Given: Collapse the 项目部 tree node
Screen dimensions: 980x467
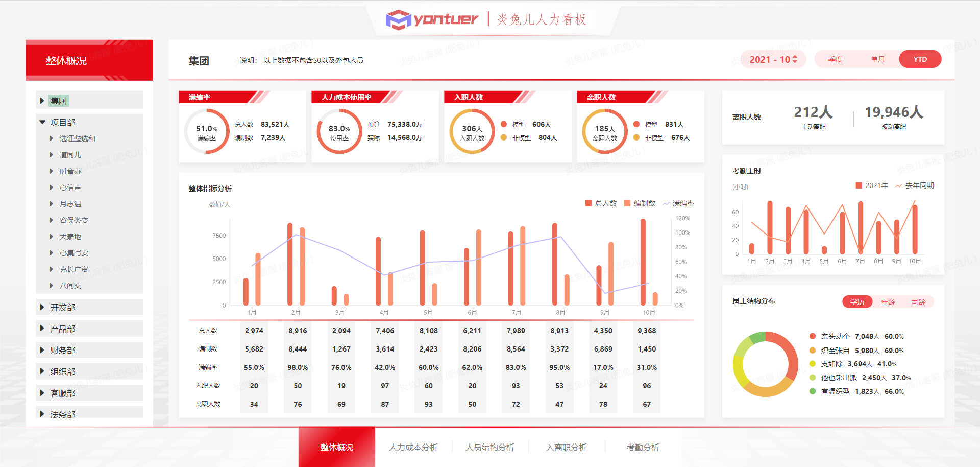Looking at the screenshot, I should click(x=43, y=122).
